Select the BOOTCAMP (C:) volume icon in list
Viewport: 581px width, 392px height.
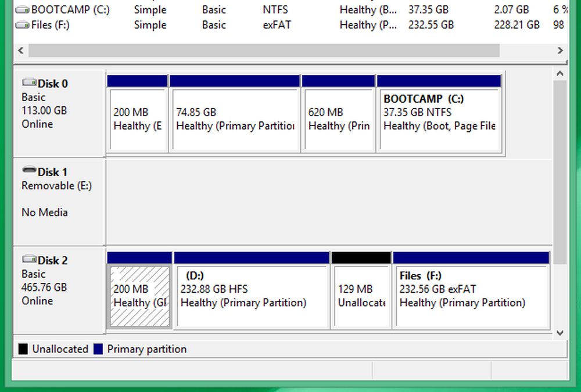pos(22,10)
